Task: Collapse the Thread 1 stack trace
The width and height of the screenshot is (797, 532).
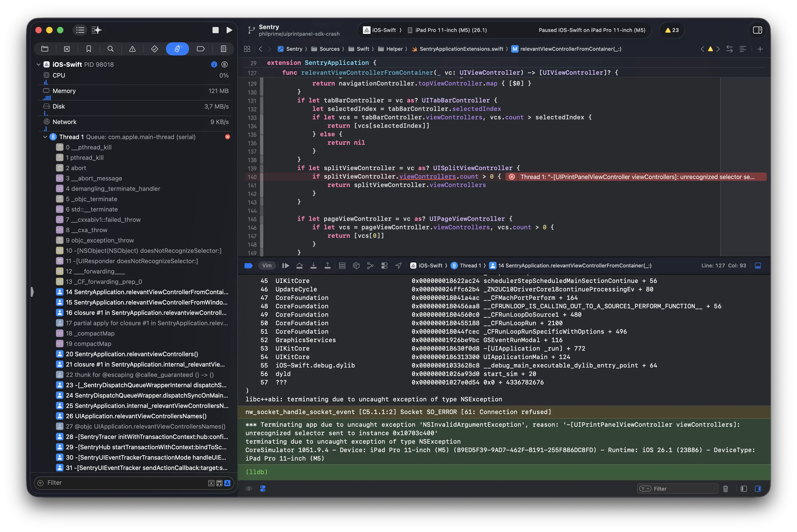Action: pos(45,137)
